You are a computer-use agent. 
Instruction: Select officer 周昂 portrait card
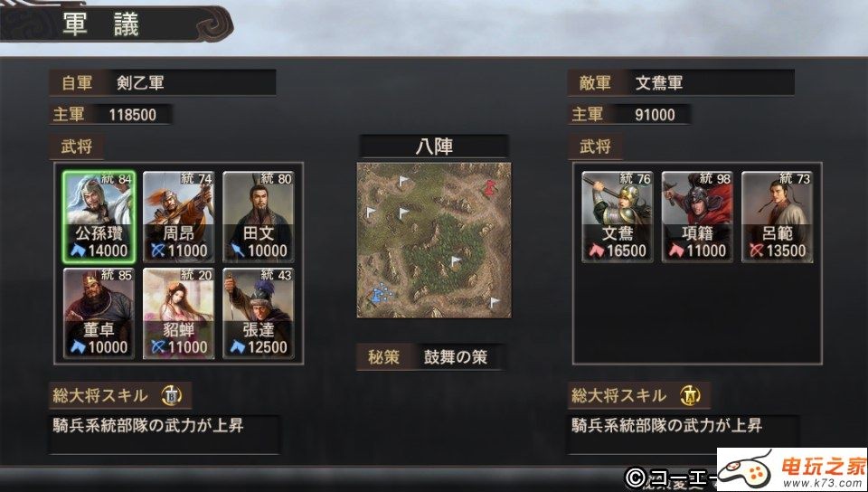coord(178,216)
